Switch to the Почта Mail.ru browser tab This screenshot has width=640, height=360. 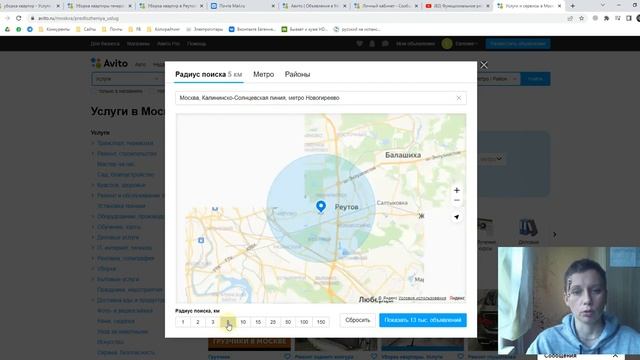pos(242,6)
